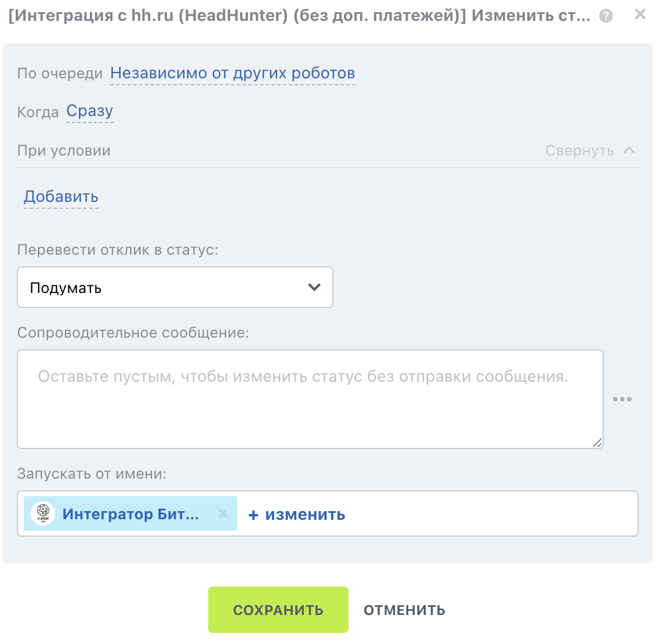Click the Интегратор user avatar icon
The height and width of the screenshot is (644, 660).
coord(43,513)
